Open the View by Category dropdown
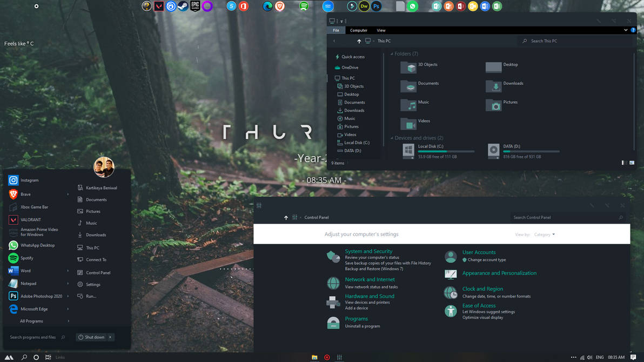 [545, 234]
